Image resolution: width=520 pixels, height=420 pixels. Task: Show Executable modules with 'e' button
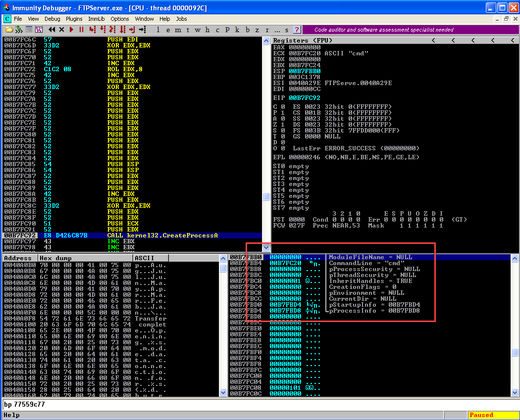coord(168,30)
